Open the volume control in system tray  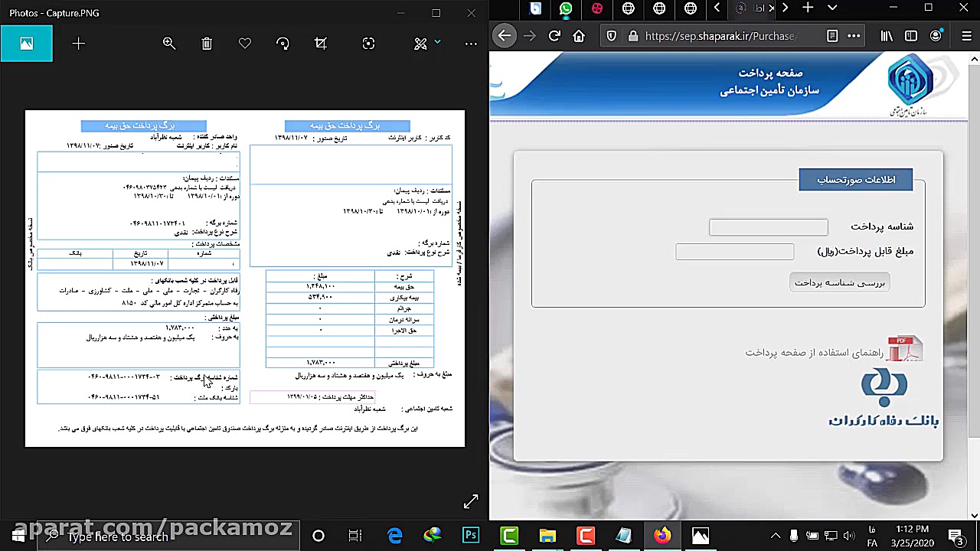tap(849, 536)
